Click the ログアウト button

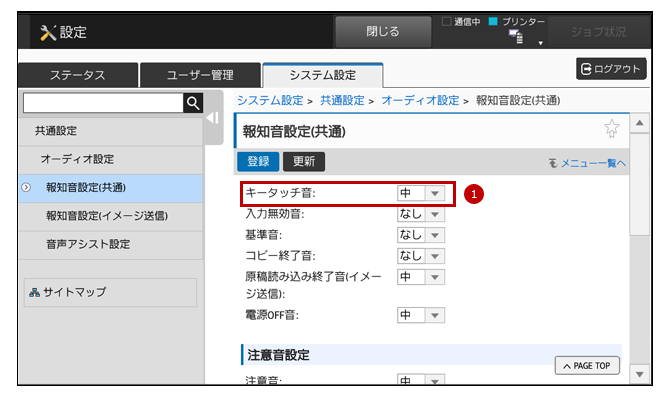coord(611,69)
